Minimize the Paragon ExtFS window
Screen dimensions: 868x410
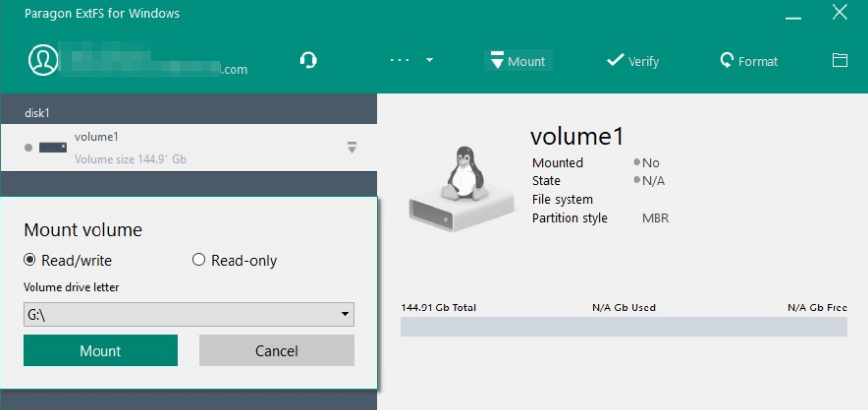[793, 18]
